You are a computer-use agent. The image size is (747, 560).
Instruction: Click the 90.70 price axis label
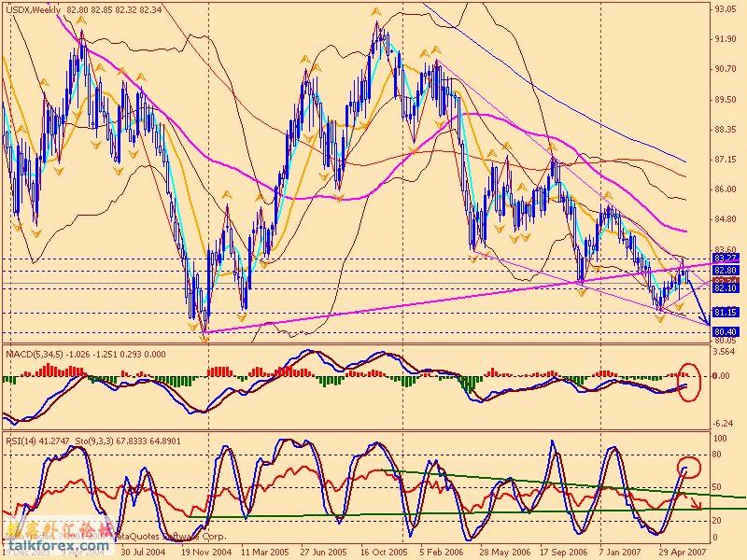coord(726,69)
